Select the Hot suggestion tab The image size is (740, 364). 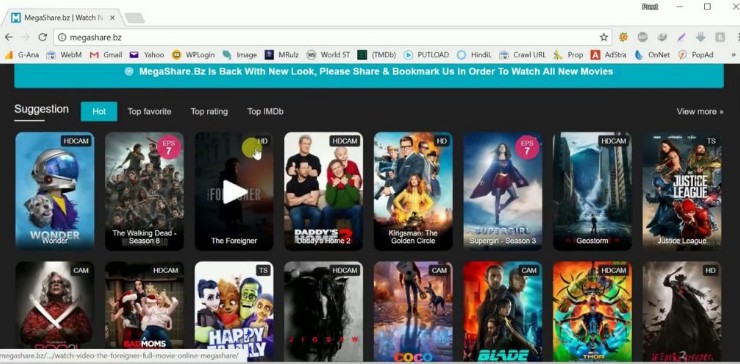(99, 111)
